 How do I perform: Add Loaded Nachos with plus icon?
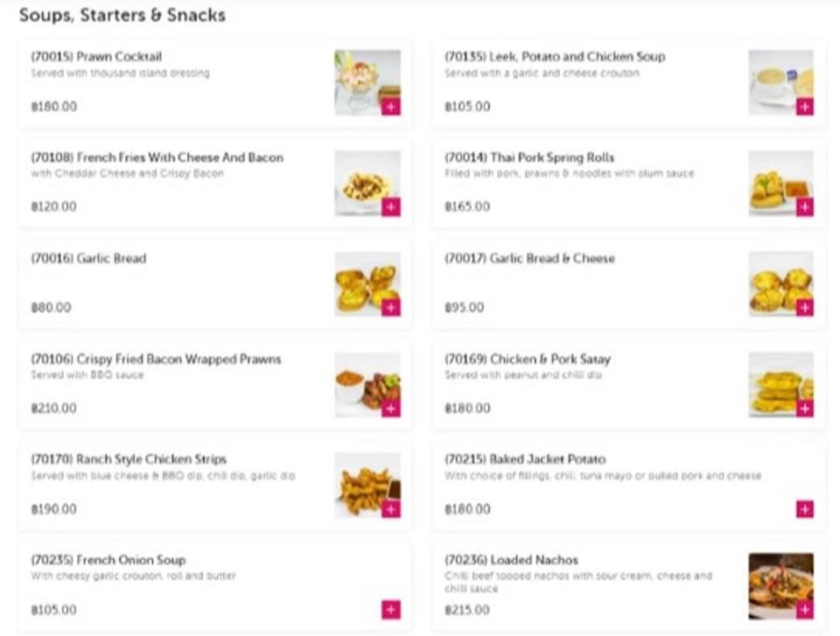805,610
